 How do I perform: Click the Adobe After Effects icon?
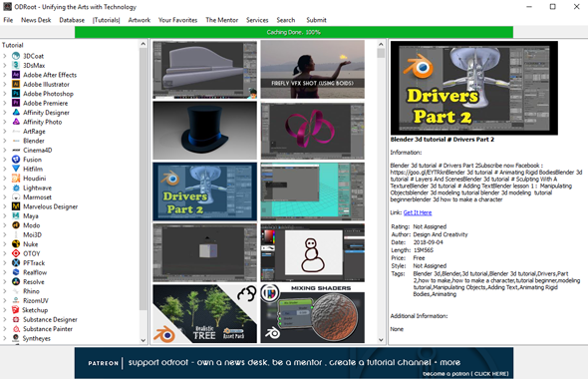tap(16, 75)
